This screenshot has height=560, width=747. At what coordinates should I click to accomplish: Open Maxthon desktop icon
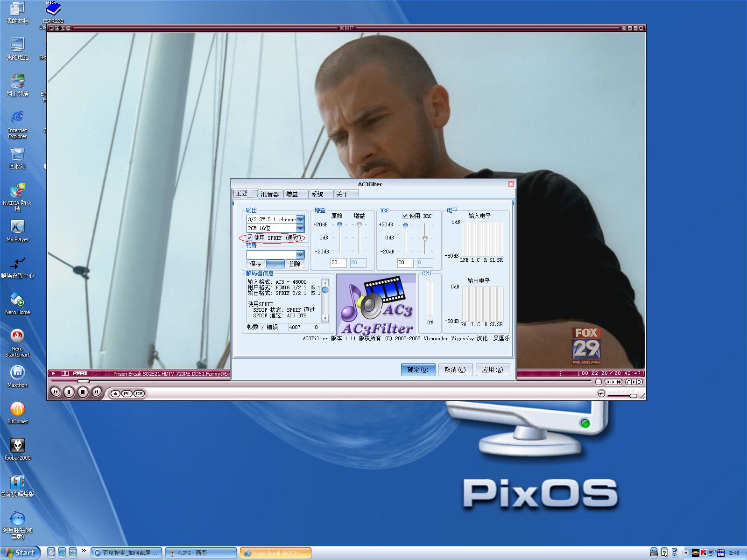coord(17,377)
